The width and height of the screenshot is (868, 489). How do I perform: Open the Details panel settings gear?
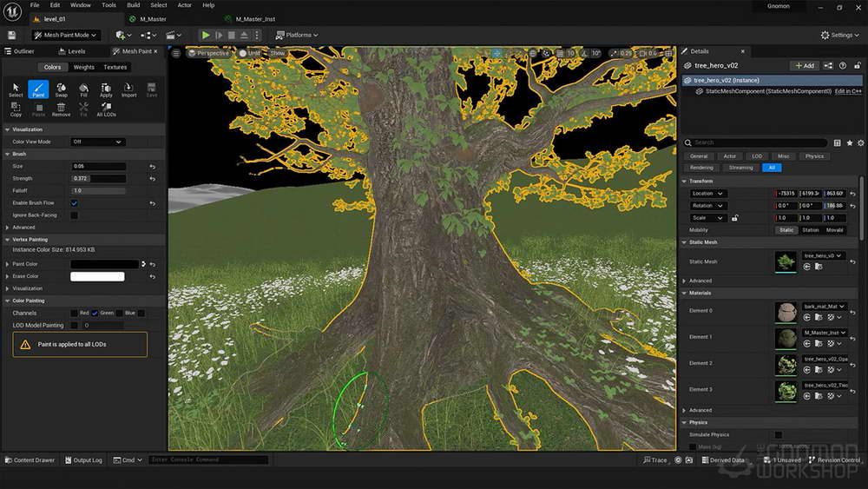coord(861,143)
